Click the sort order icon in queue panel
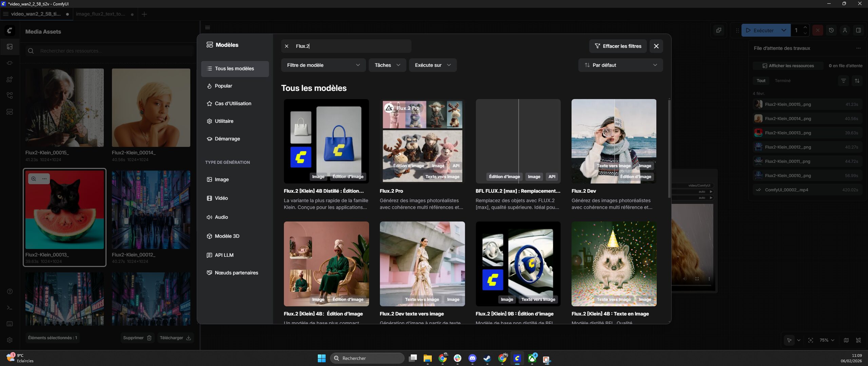 857,81
